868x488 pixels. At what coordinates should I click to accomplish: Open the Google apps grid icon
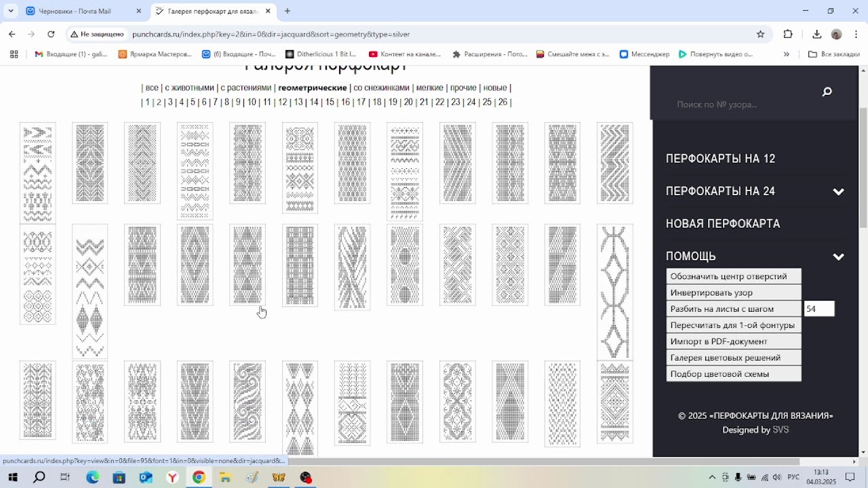coord(14,54)
